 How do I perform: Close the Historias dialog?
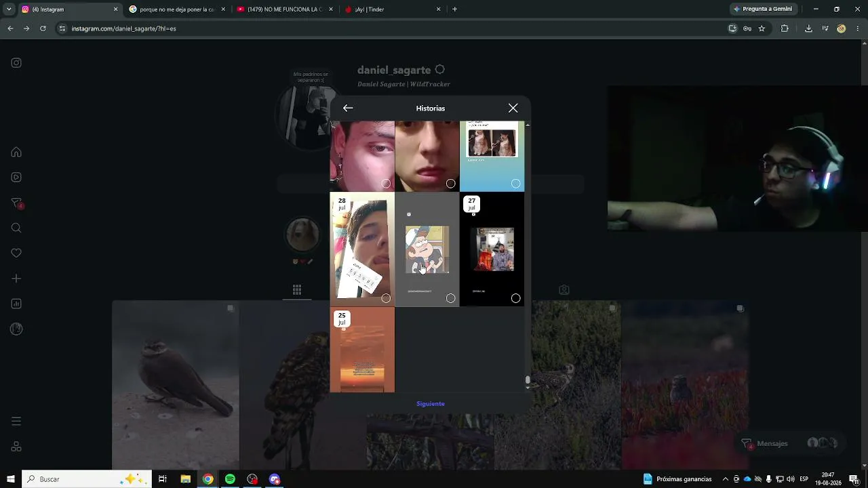pyautogui.click(x=513, y=108)
